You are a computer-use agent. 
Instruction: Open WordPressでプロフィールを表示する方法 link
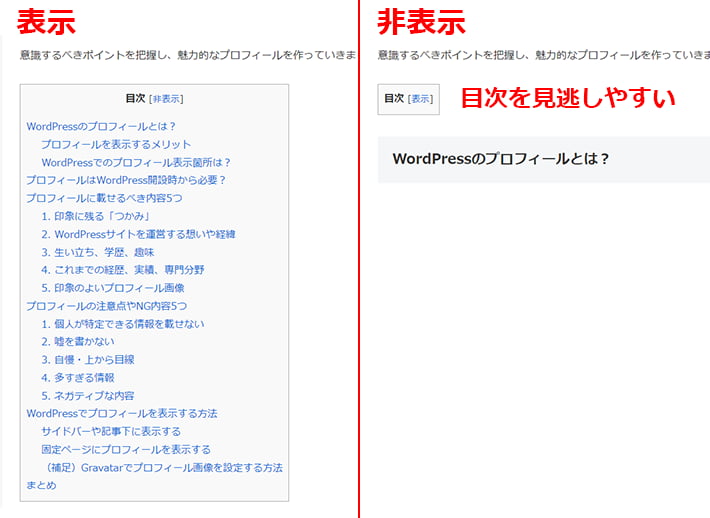122,413
